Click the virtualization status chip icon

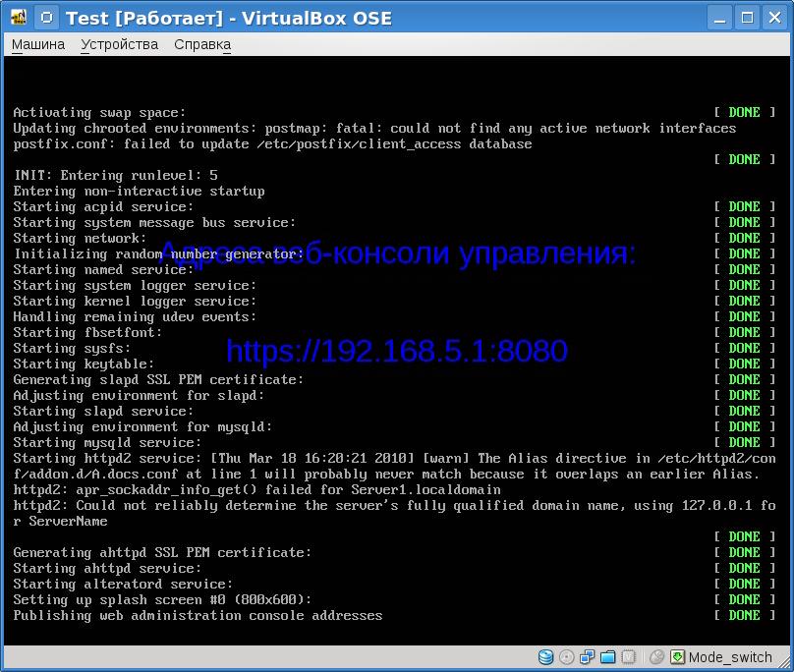pyautogui.click(x=630, y=657)
